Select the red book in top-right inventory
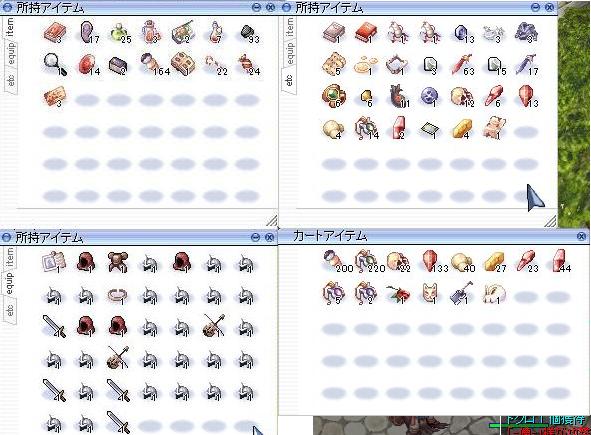The image size is (591, 435). [x=366, y=33]
